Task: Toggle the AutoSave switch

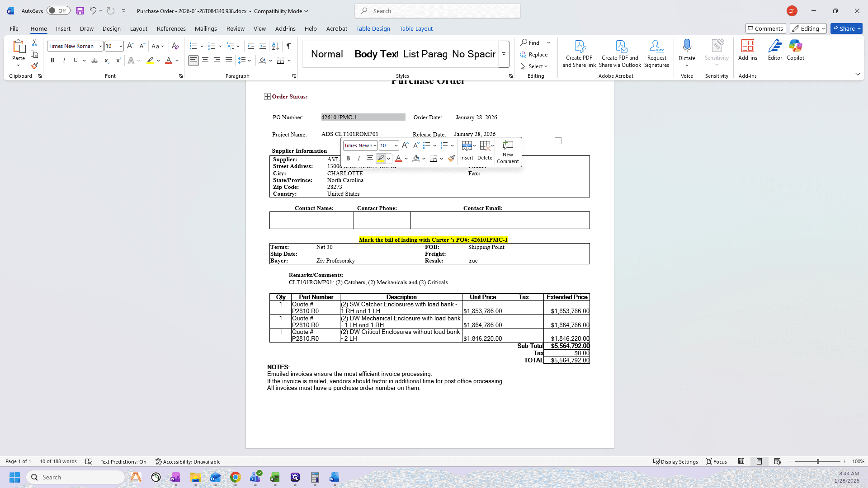Action: [x=58, y=11]
